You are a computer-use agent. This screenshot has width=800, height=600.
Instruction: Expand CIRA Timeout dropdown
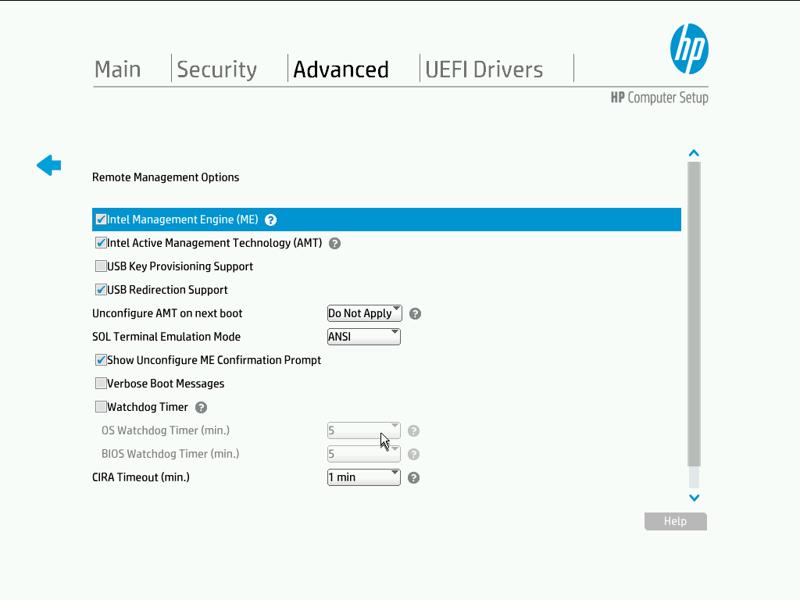pyautogui.click(x=364, y=478)
